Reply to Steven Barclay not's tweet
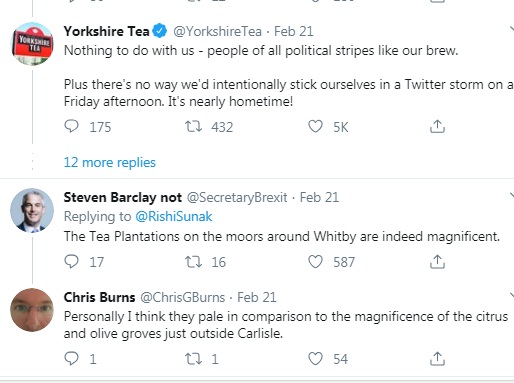 [x=71, y=262]
